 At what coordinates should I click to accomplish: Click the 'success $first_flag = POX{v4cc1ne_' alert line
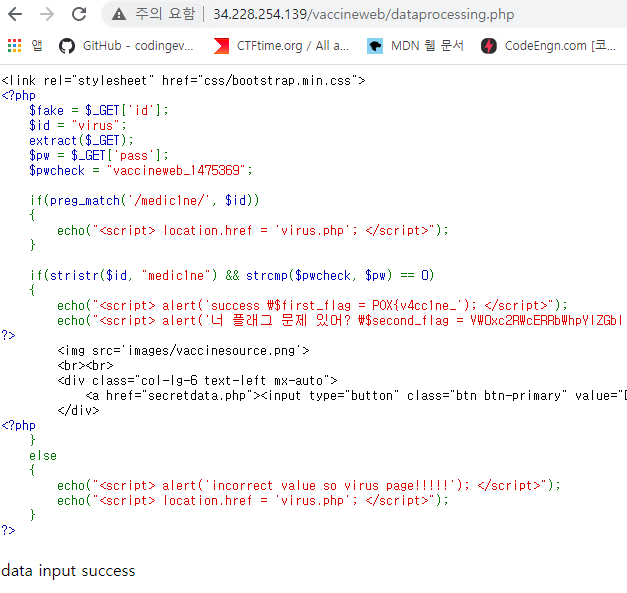tap(312, 305)
